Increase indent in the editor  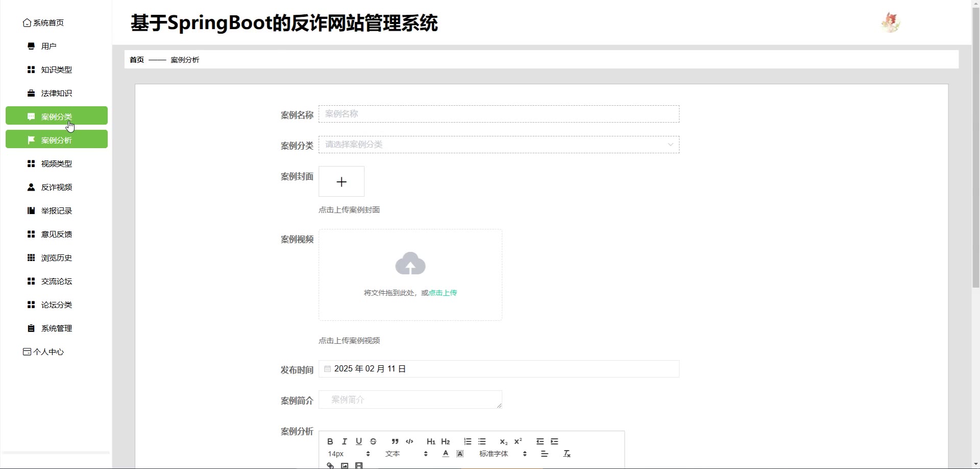[554, 441]
